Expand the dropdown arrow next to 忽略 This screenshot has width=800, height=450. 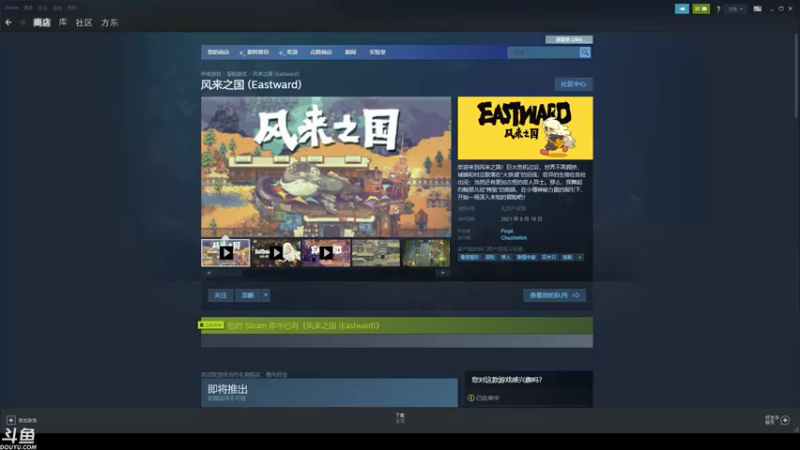click(x=265, y=295)
